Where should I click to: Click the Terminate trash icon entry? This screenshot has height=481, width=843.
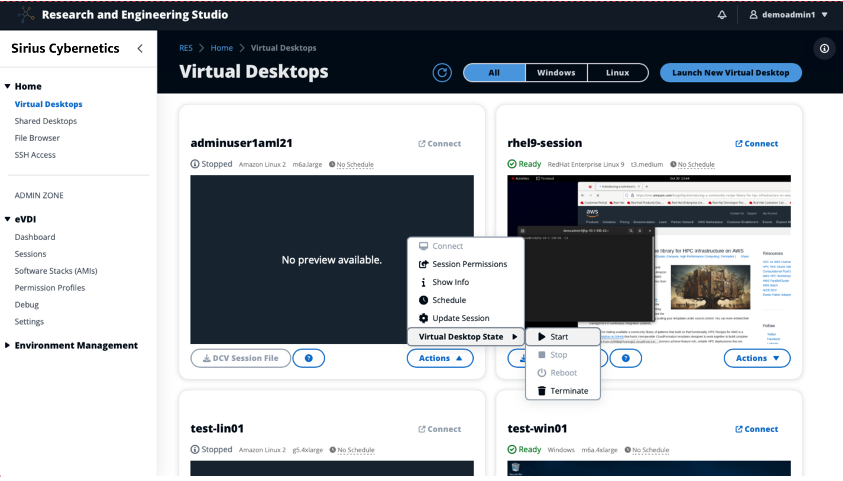click(562, 391)
